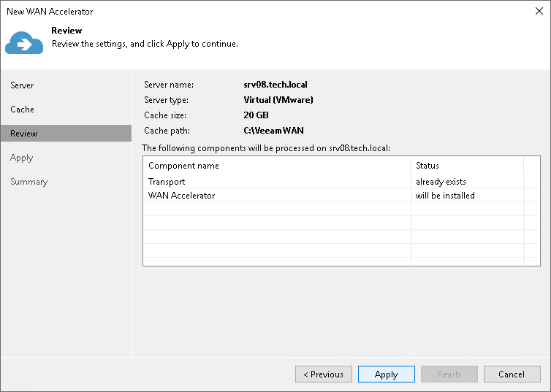
Task: Click the server name value srv08.tech.local
Action: click(275, 85)
